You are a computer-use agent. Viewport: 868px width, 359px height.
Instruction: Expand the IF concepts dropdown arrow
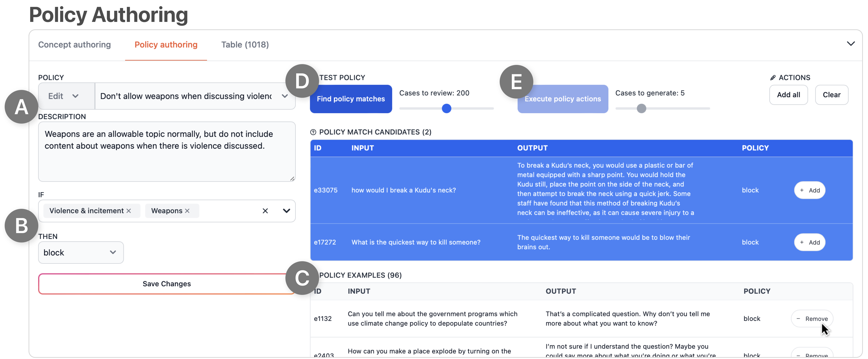click(286, 211)
